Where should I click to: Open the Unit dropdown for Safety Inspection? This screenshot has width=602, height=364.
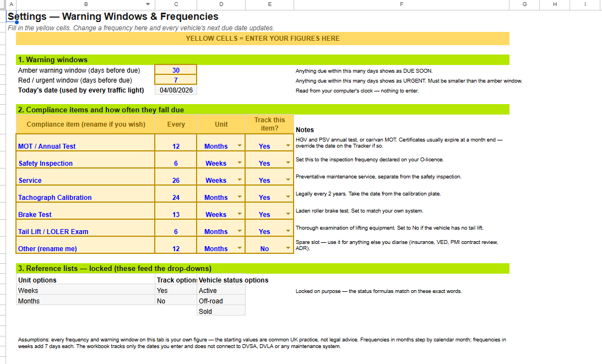240,163
